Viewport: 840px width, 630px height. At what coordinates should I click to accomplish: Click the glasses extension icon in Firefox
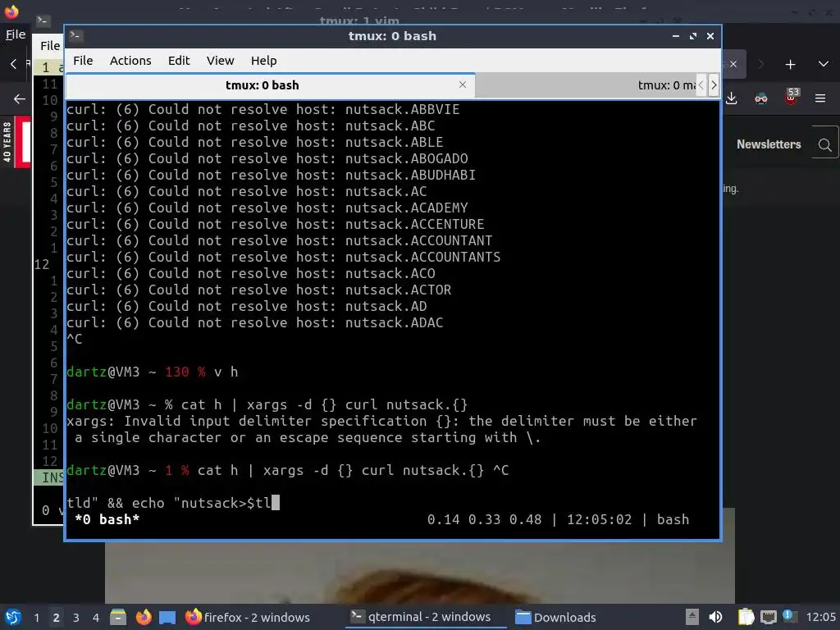coord(760,98)
